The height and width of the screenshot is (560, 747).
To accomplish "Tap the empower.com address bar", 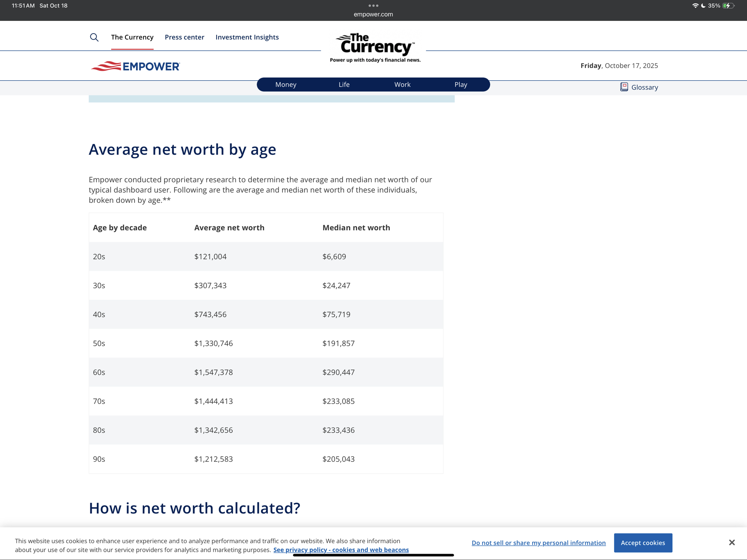I will [373, 14].
